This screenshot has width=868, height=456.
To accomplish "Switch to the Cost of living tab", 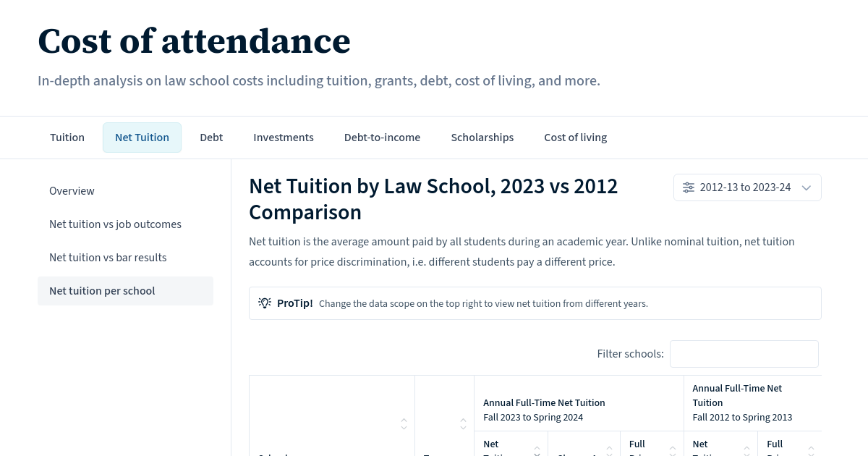I will pyautogui.click(x=575, y=137).
